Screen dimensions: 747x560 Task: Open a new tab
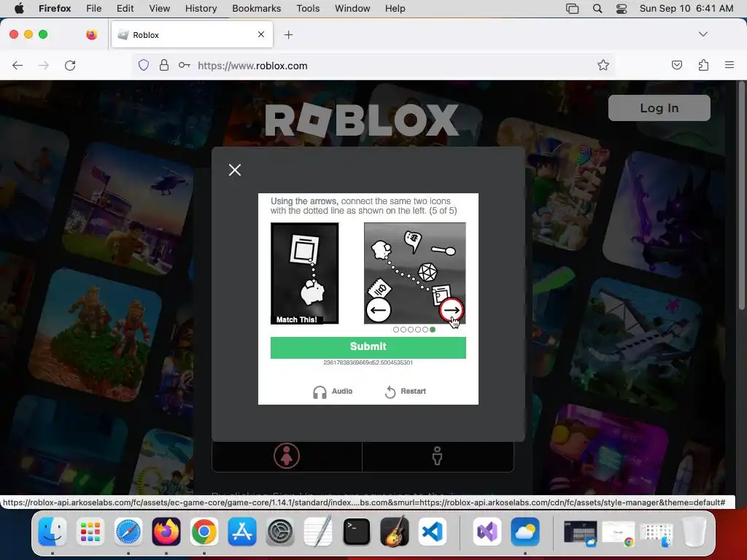288,35
